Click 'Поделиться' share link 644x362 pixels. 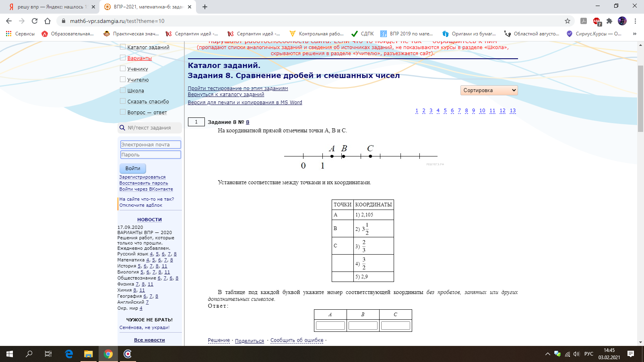[x=250, y=341]
